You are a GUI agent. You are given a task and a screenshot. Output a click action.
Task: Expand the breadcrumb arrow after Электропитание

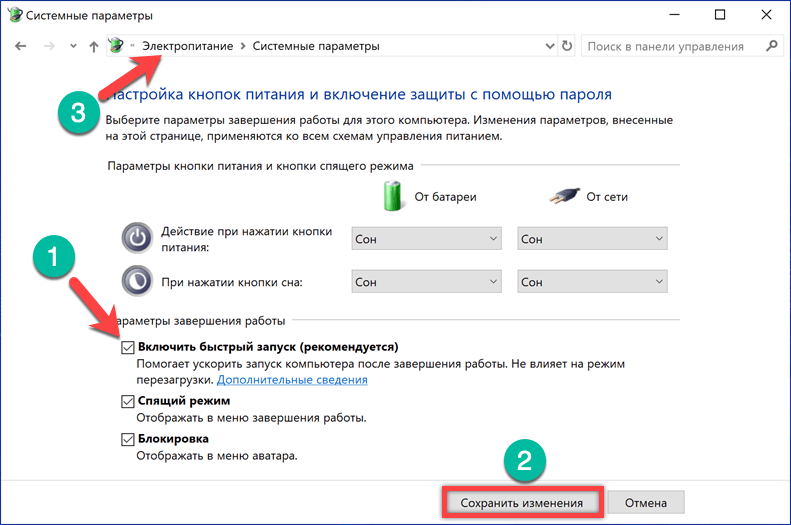(243, 46)
